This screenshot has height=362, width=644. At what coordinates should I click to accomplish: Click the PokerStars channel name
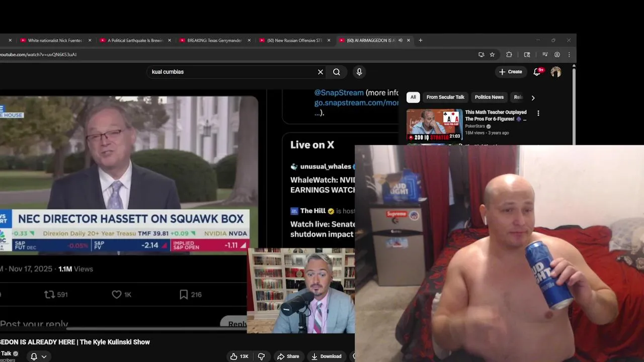pyautogui.click(x=474, y=126)
